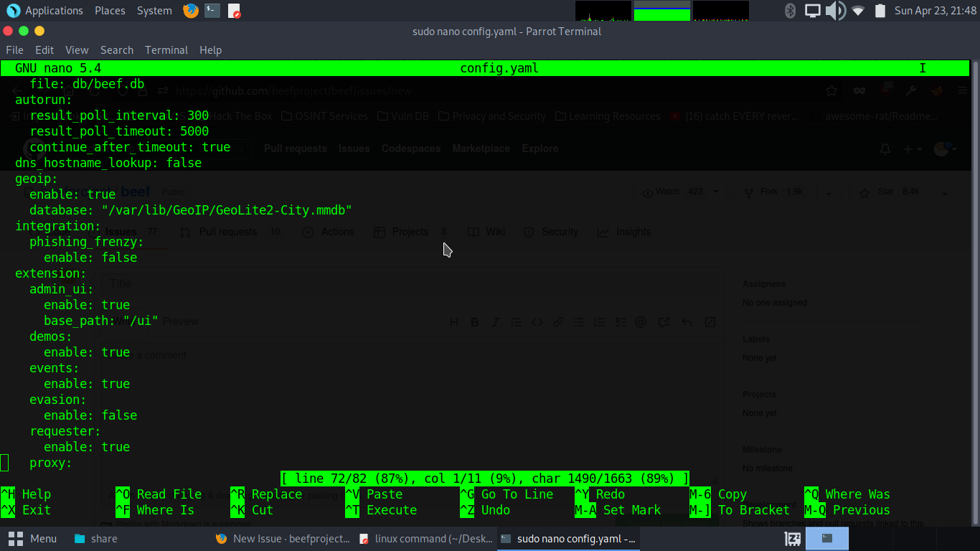Add a bulleted list from the toolbar
Image resolution: width=980 pixels, height=551 pixels.
tap(578, 321)
